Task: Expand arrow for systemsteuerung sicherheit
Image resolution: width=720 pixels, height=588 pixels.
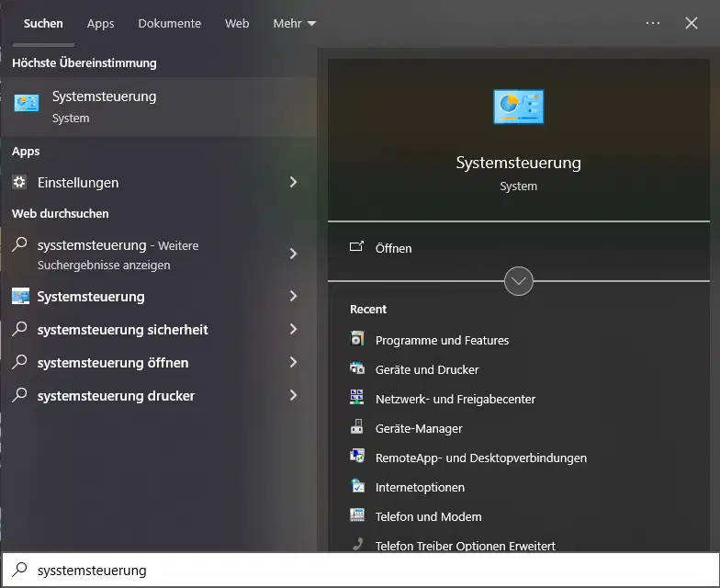Action: [x=294, y=329]
